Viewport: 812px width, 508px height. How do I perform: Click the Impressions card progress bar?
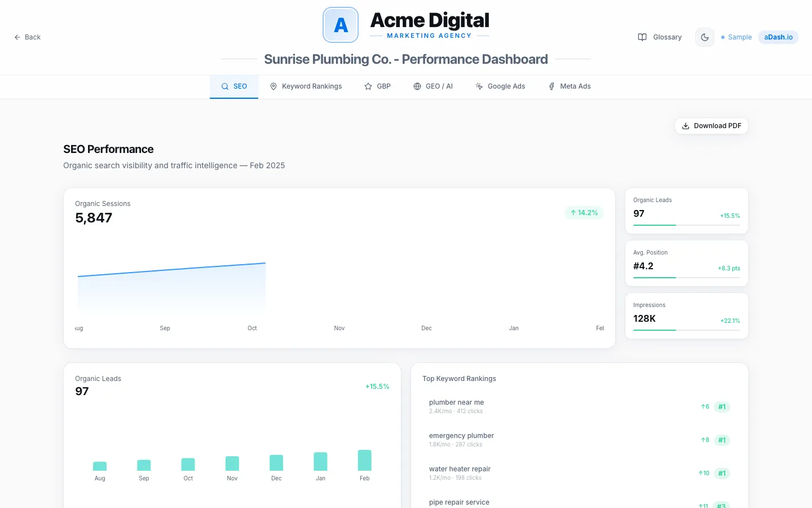pyautogui.click(x=687, y=330)
